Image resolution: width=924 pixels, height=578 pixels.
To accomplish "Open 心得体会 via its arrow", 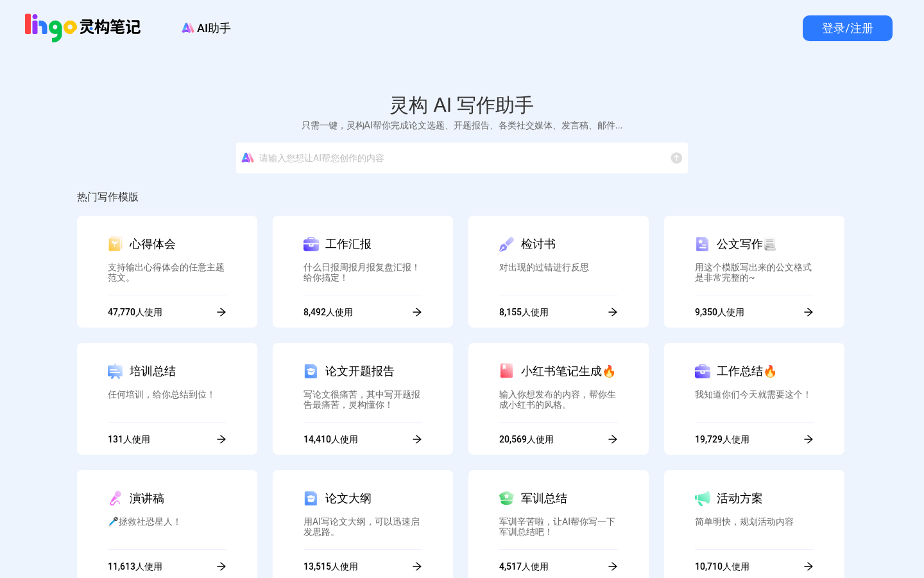I will [221, 312].
